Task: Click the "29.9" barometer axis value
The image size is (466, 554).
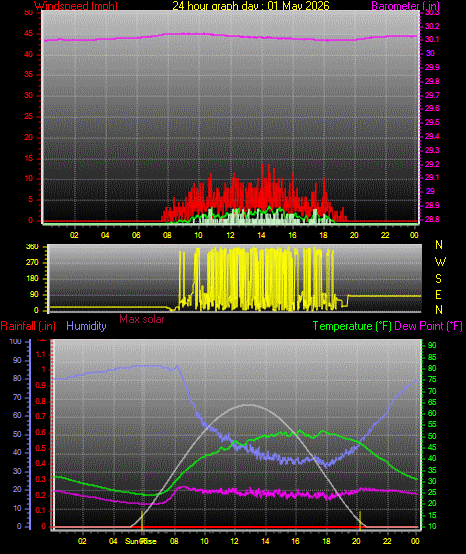Action: (x=432, y=67)
